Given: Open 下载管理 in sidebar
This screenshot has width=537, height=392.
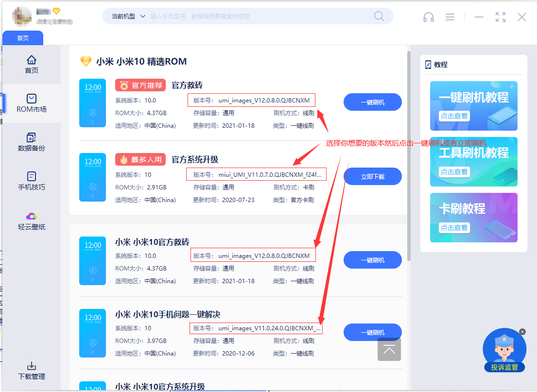Looking at the screenshot, I should click(32, 371).
